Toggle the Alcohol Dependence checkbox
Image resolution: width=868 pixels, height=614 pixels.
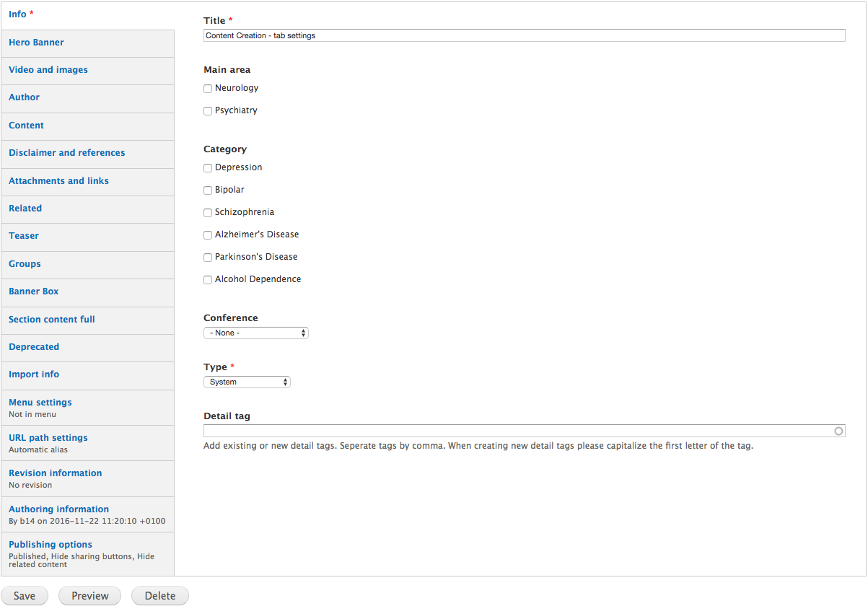[x=208, y=280]
